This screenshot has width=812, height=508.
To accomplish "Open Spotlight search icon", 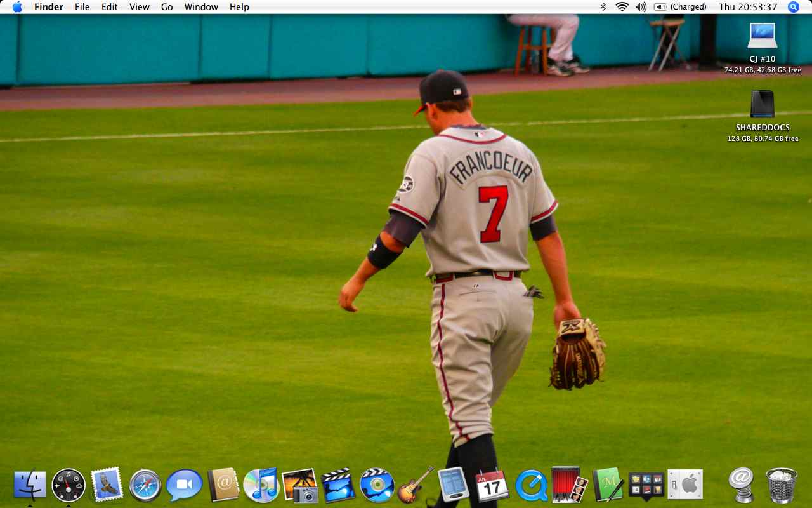I will (794, 7).
